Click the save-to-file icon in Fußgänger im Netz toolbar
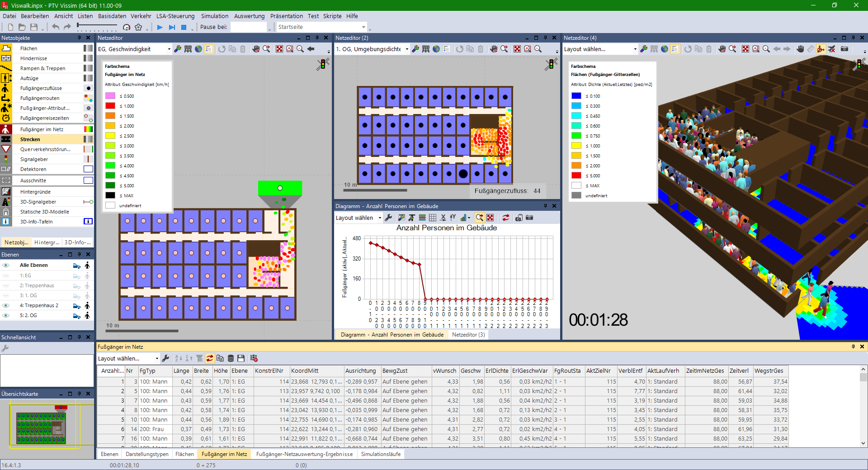Screen dimensions: 868x470 (241, 358)
